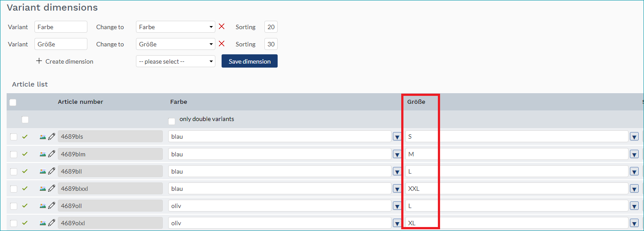Select checkbox for article 4689blxxl
The width and height of the screenshot is (644, 231).
[x=14, y=189]
